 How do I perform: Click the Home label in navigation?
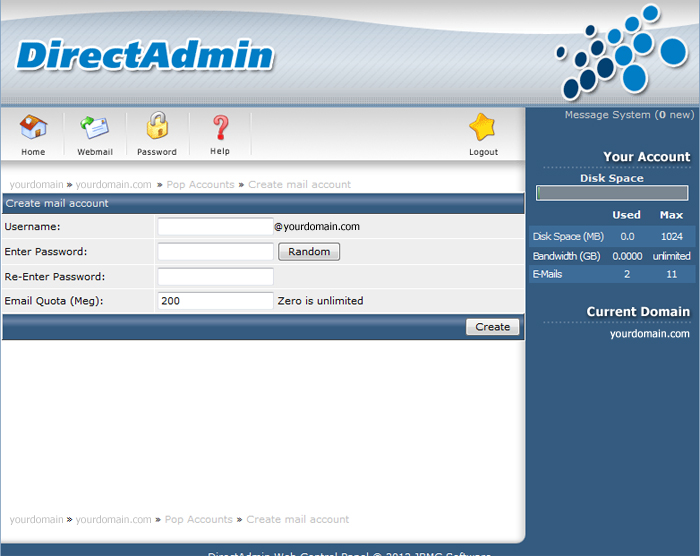33,152
